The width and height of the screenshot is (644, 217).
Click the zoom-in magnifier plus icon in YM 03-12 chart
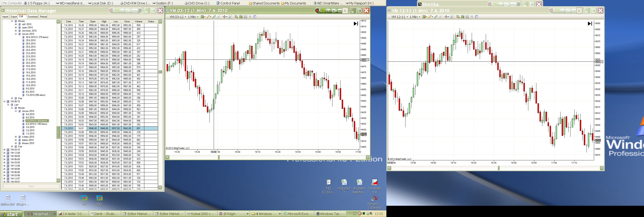(x=214, y=17)
